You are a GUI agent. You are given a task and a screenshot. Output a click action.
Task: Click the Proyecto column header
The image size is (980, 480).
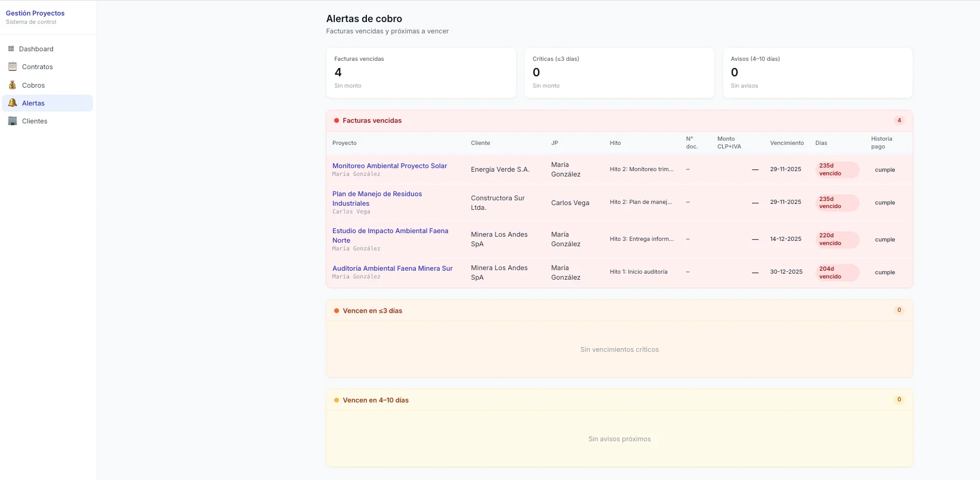coord(344,143)
